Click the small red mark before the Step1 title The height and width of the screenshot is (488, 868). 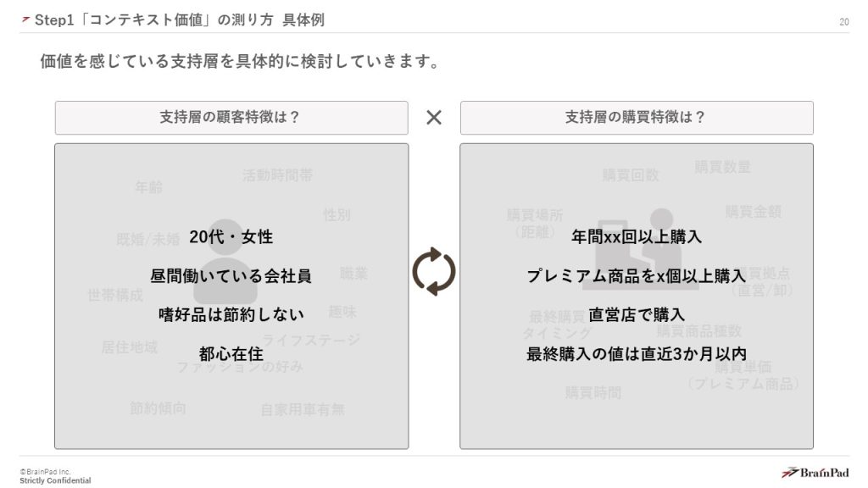tap(25, 19)
